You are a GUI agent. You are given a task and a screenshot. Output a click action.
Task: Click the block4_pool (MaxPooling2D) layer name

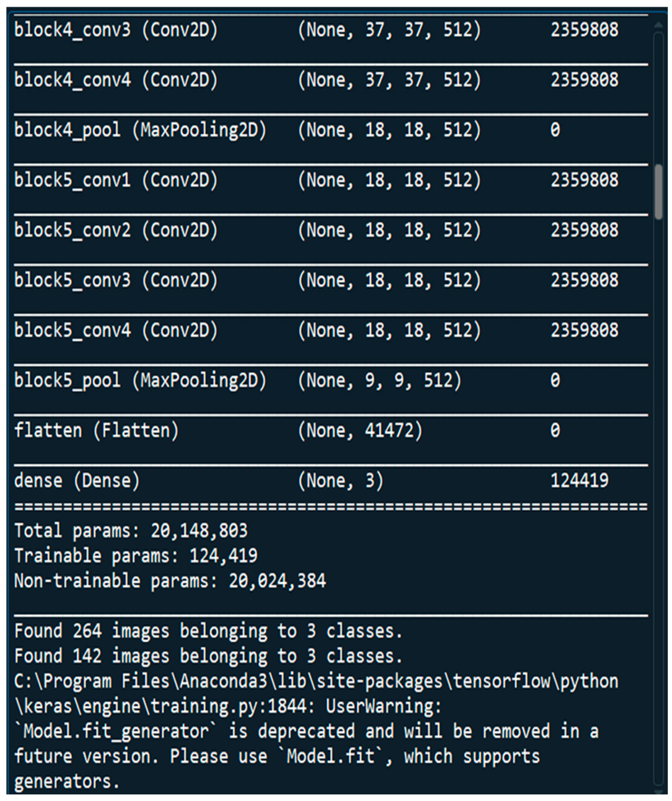pos(140,130)
